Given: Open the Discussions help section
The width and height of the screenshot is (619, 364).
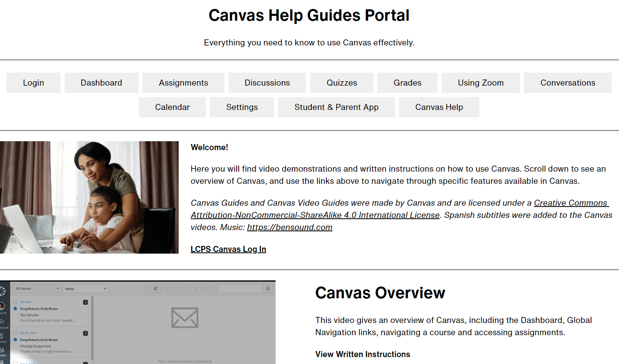Looking at the screenshot, I should click(x=267, y=83).
